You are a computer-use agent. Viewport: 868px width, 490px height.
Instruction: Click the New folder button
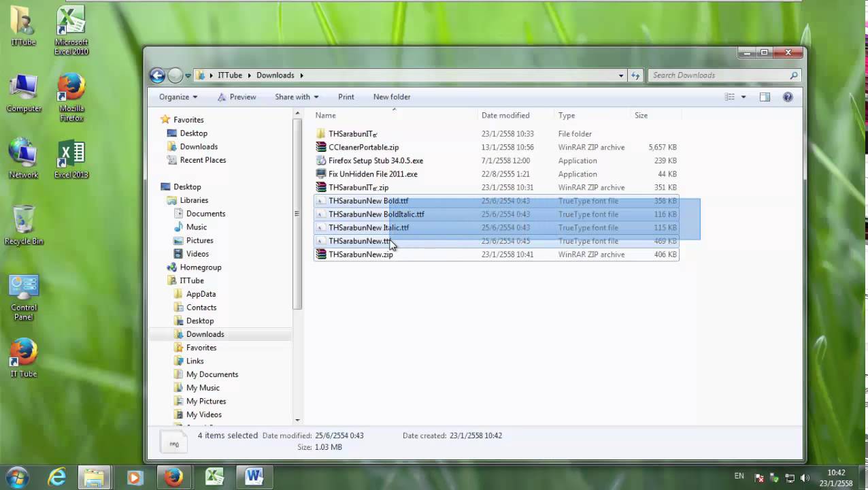pyautogui.click(x=392, y=97)
